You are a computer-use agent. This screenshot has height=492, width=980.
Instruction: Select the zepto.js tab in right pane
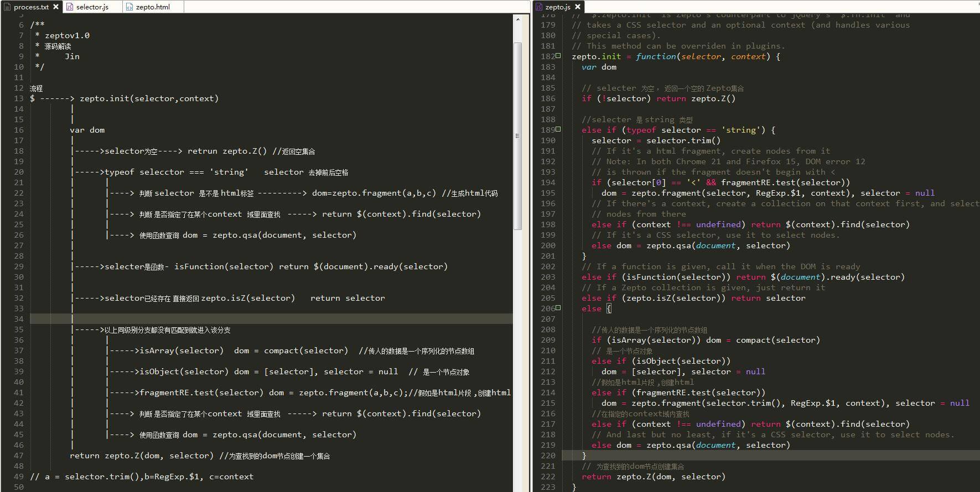click(x=558, y=7)
